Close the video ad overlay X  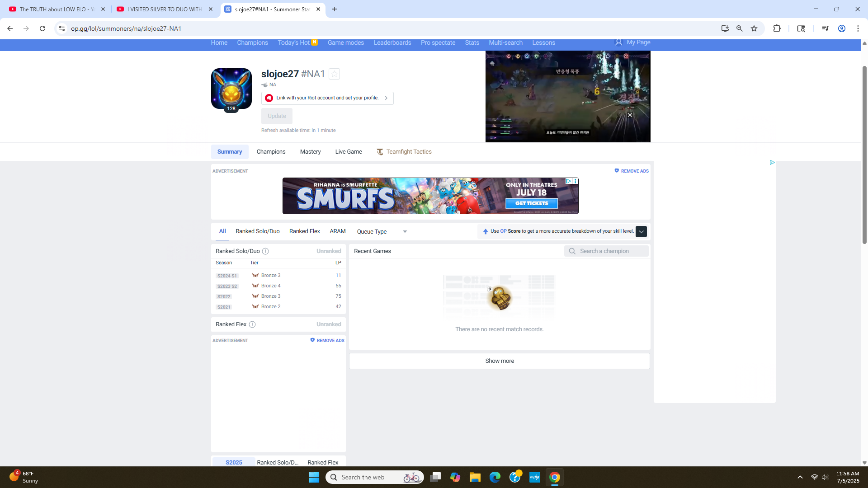(x=630, y=115)
